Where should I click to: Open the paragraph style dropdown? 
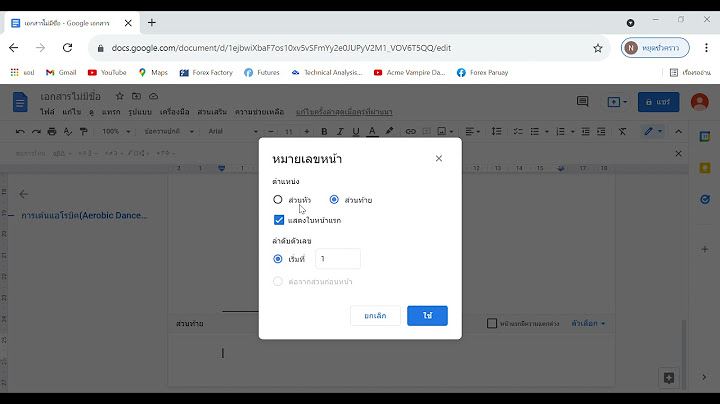click(169, 132)
